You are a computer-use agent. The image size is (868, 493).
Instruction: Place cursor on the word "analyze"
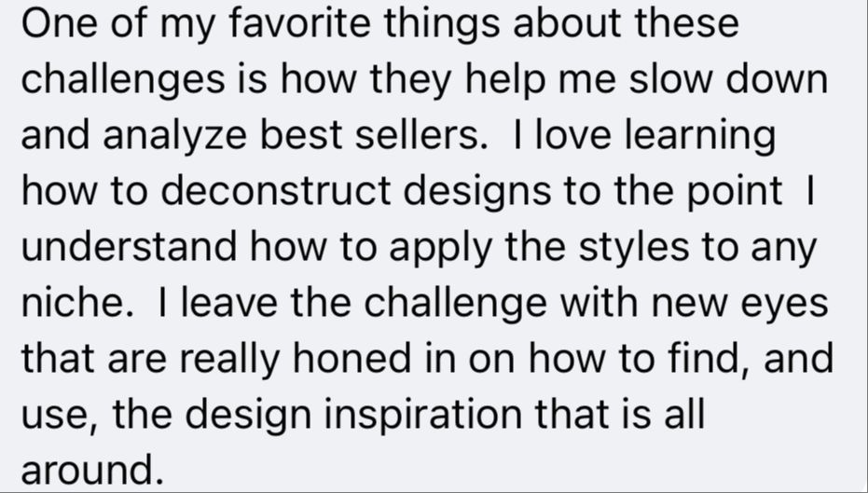(x=174, y=135)
